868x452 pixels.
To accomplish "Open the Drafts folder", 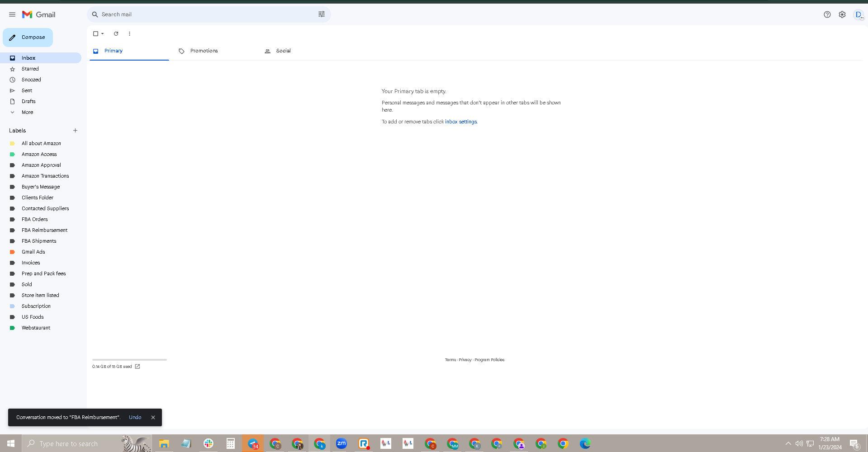I will tap(41, 101).
